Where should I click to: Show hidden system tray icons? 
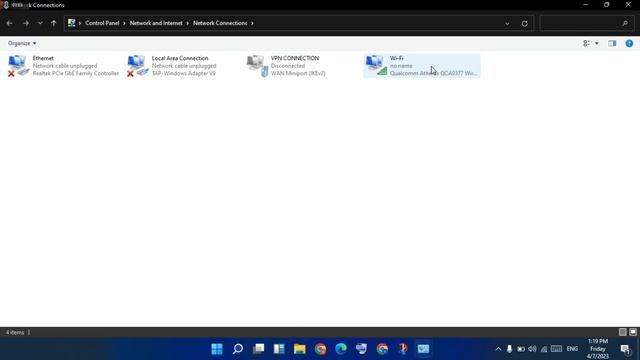pyautogui.click(x=498, y=349)
